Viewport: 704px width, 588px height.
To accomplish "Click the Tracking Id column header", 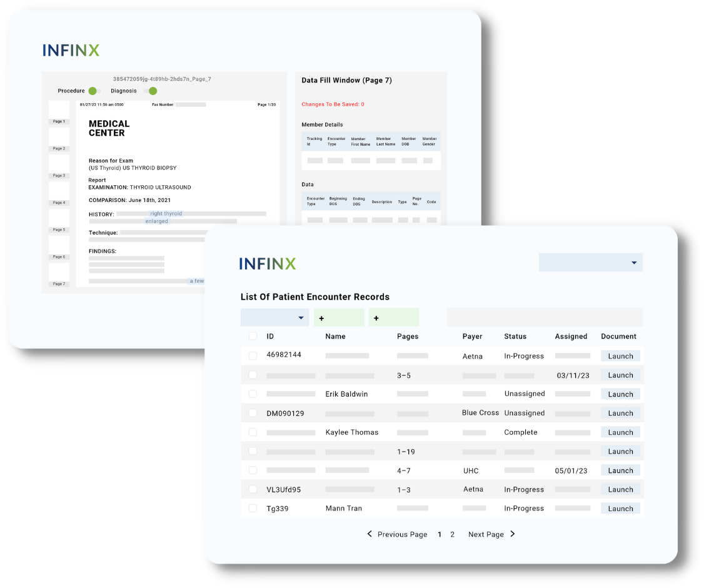I will point(314,141).
